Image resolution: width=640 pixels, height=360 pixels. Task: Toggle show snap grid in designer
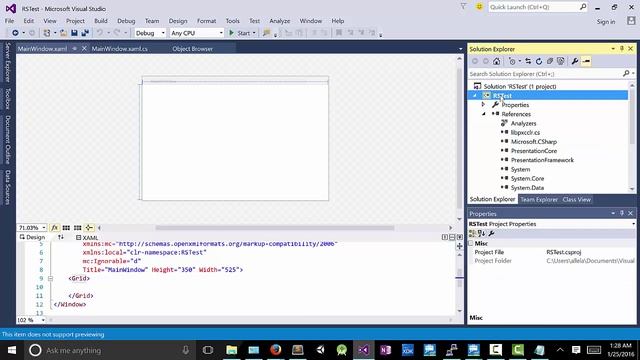coord(66,228)
